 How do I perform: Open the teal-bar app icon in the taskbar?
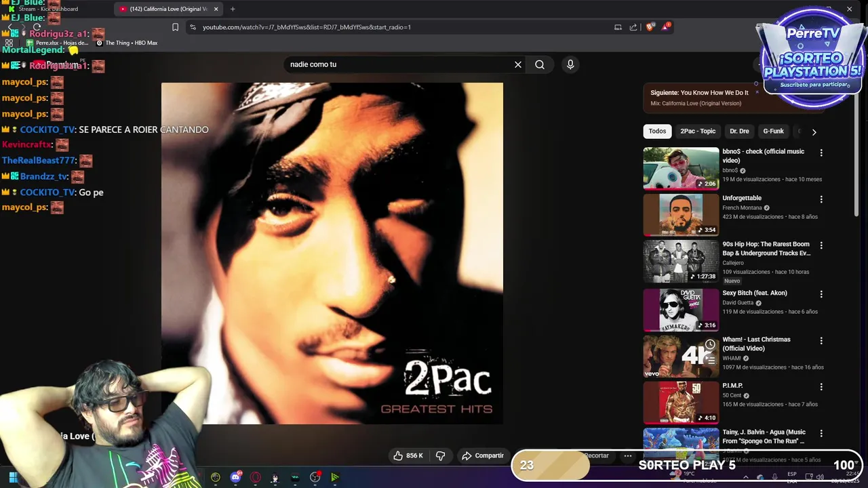tap(295, 478)
